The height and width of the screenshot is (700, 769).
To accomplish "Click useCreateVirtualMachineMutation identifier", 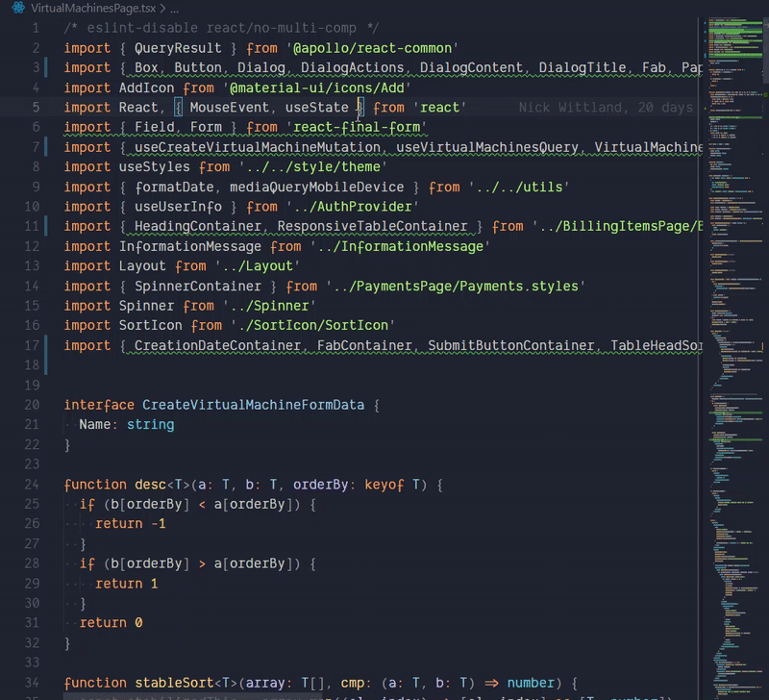I will [x=257, y=147].
